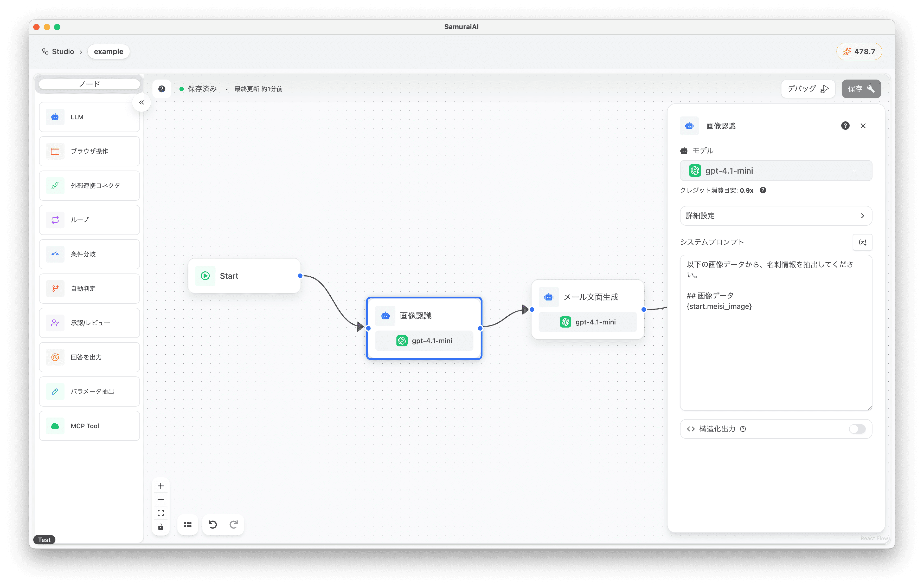Click the grid layout icon

(188, 525)
